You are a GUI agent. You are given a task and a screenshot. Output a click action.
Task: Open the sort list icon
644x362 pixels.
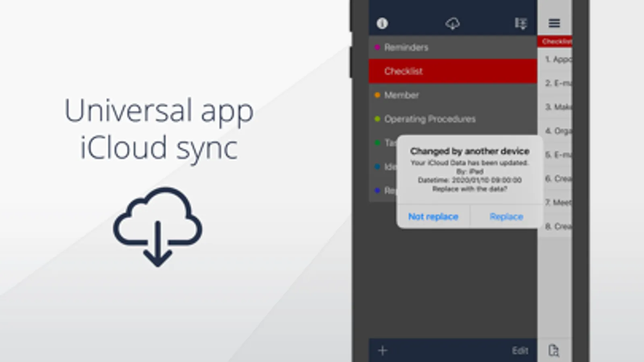520,24
